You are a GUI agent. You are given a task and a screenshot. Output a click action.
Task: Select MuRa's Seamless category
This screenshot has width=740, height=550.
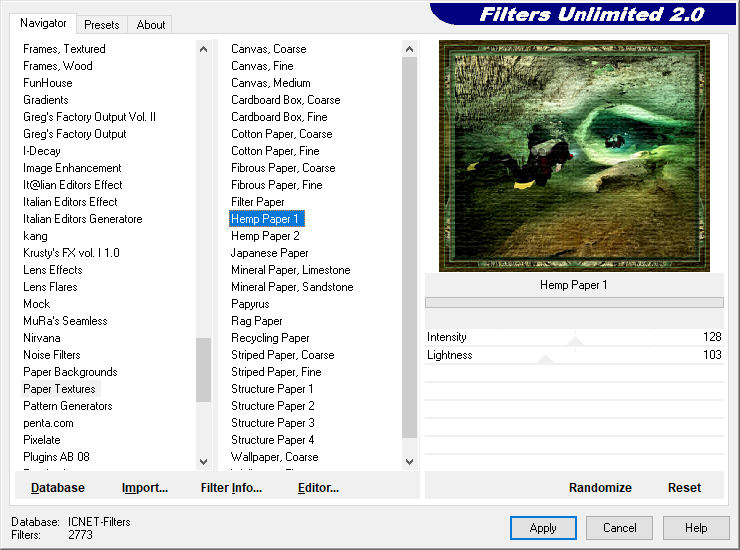click(65, 321)
